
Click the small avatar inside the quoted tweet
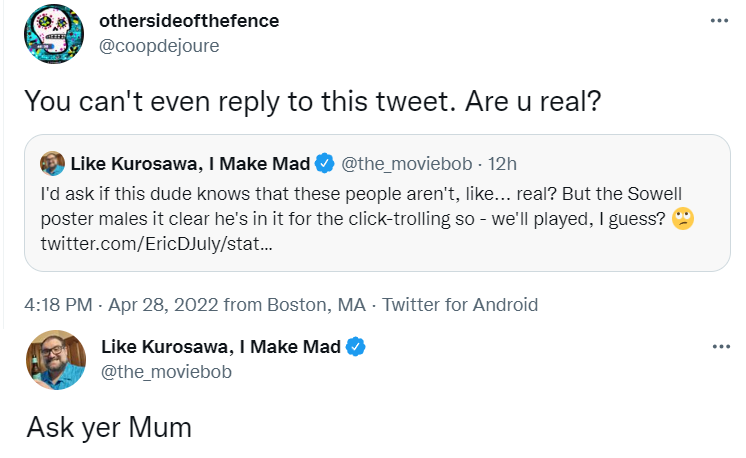tap(52, 163)
